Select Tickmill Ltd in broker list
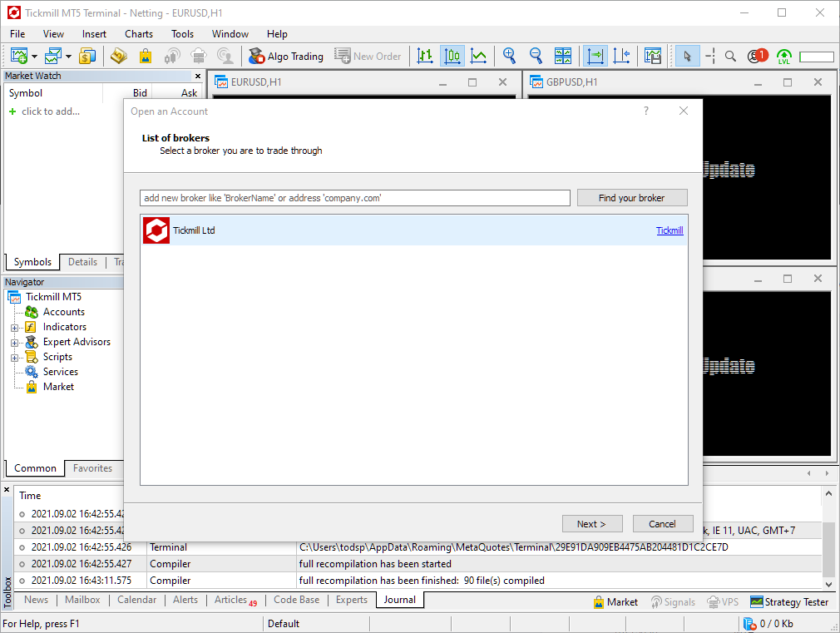This screenshot has height=633, width=840. click(414, 230)
